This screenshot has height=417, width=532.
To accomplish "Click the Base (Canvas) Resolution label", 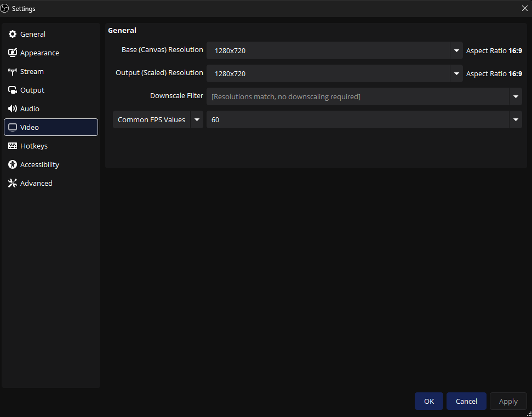I will (163, 50).
